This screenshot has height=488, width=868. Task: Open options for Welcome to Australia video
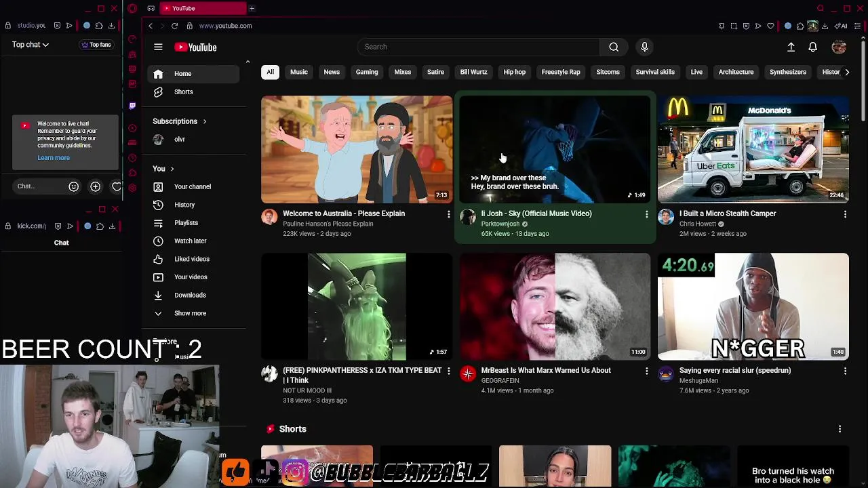pyautogui.click(x=448, y=214)
